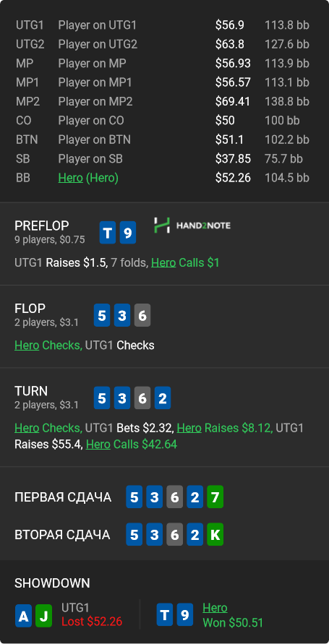The width and height of the screenshot is (329, 644).
Task: Open the Hero link in showdown section
Action: (x=215, y=608)
